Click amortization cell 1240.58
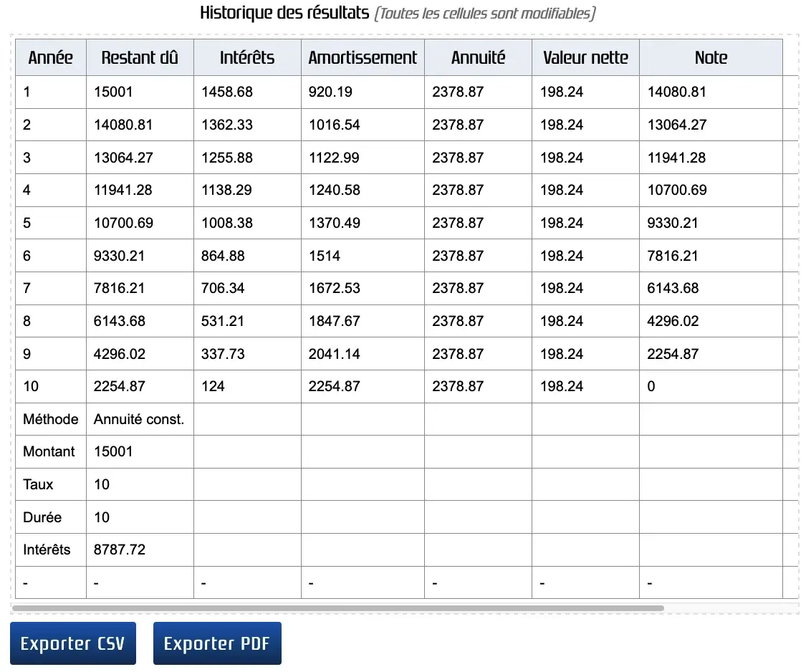 pos(363,191)
